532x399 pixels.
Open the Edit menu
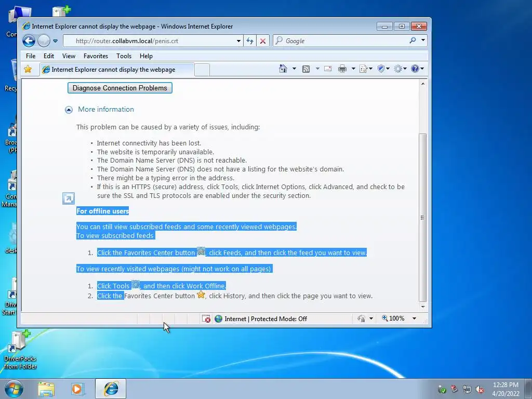tap(48, 56)
